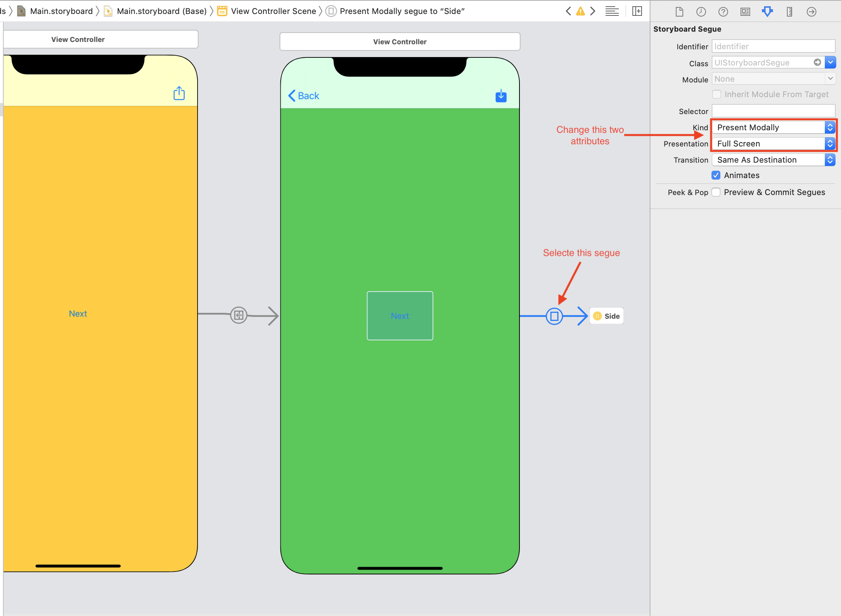The width and height of the screenshot is (841, 616).
Task: Toggle Inherit Module From Target checkbox
Action: 717,94
